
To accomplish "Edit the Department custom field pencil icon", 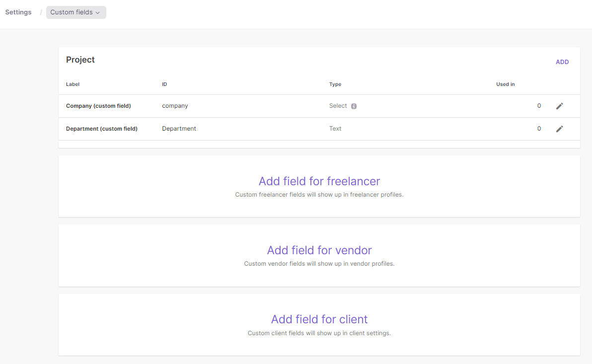I will tap(560, 129).
